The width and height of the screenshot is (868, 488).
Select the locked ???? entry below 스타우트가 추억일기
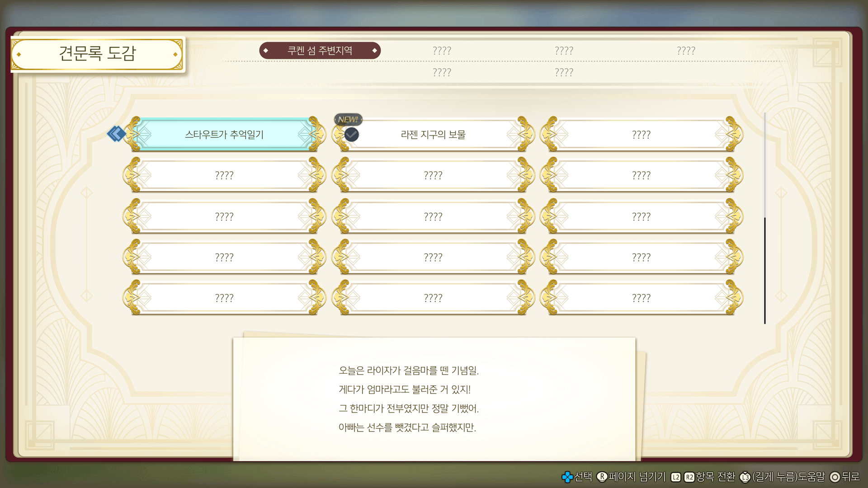(224, 175)
